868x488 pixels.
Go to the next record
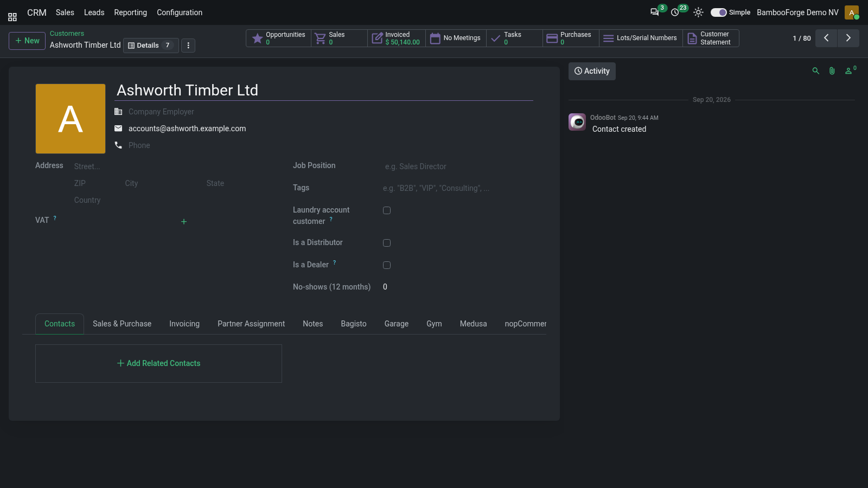(x=848, y=38)
